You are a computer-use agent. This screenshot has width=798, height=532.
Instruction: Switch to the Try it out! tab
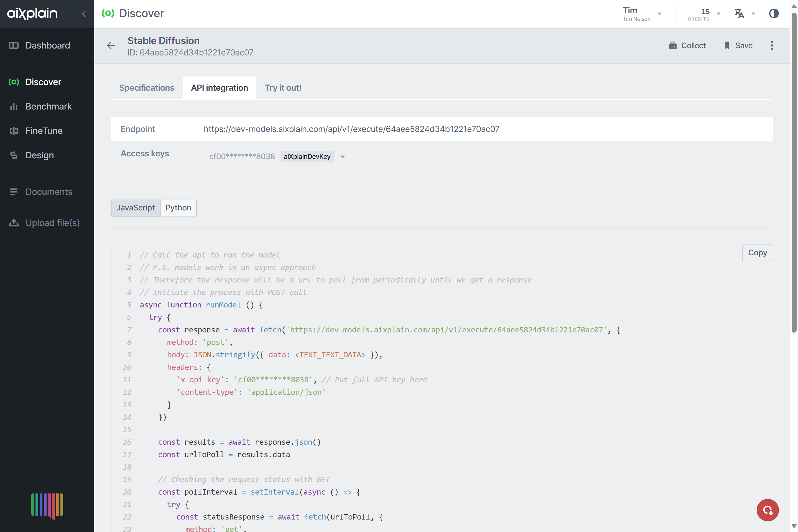point(283,88)
